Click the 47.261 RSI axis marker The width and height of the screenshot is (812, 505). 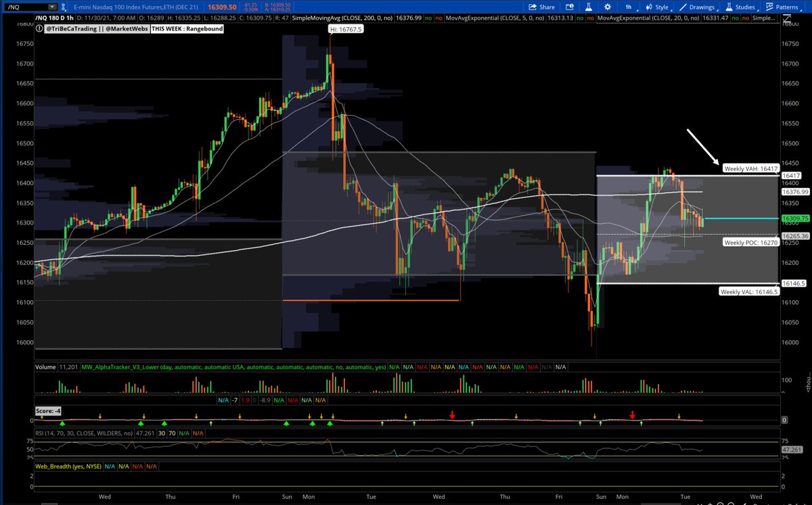click(x=792, y=448)
